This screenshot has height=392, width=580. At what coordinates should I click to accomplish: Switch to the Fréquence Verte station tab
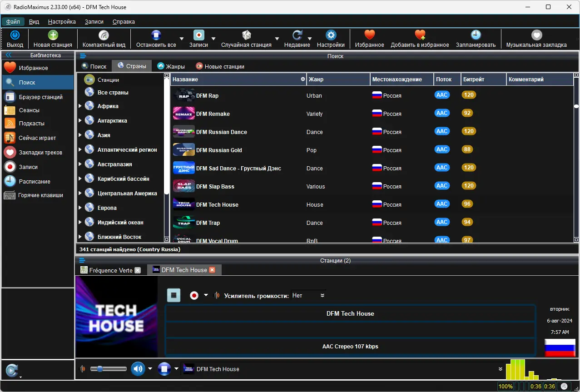click(109, 269)
